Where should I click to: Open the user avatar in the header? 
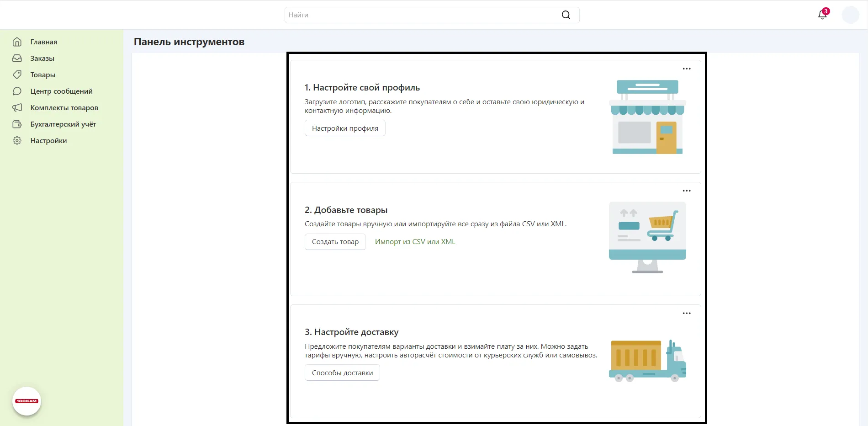(x=850, y=15)
